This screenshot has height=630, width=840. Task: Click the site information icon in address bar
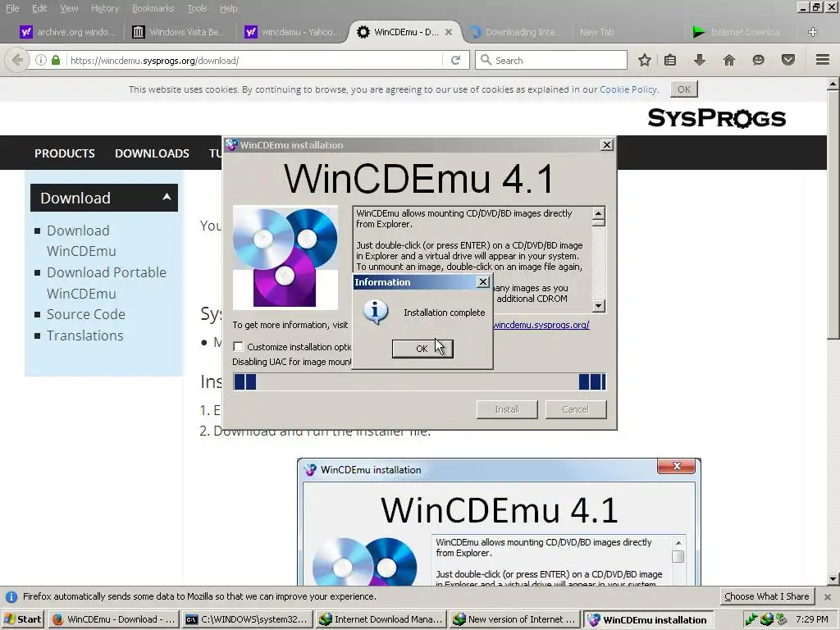(x=41, y=60)
